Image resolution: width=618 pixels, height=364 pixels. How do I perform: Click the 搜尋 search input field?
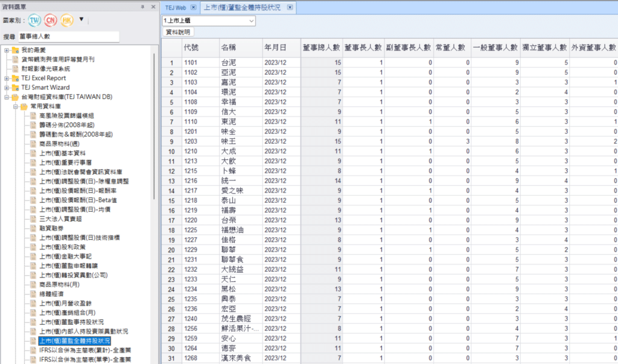coord(69,37)
